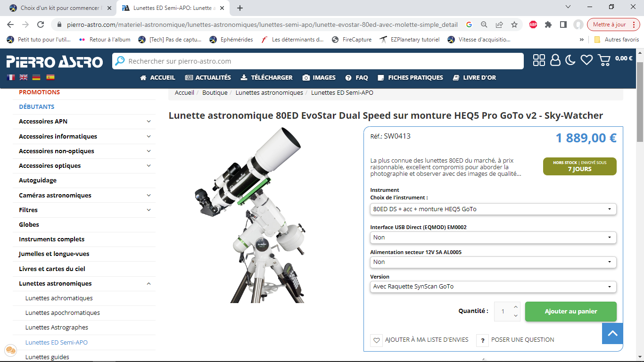Viewport: 644px width, 362px height.
Task: Open LIVRE D'OR in the navigation menu
Action: click(x=474, y=78)
